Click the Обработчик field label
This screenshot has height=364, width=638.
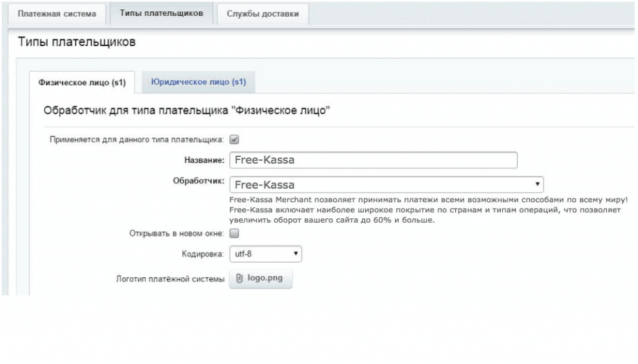click(199, 181)
